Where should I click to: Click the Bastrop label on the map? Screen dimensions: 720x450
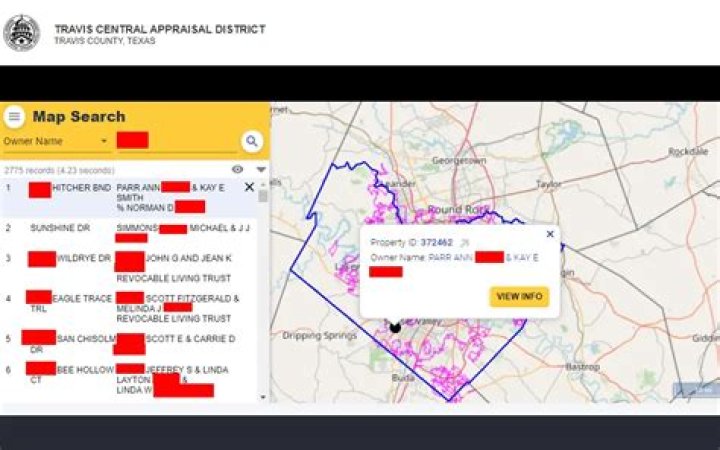(582, 367)
